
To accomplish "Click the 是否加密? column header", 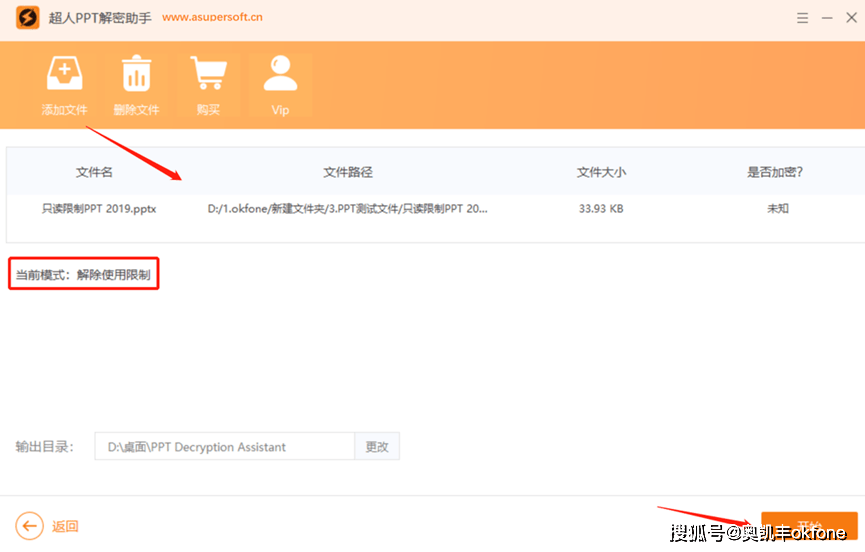I will pos(775,172).
